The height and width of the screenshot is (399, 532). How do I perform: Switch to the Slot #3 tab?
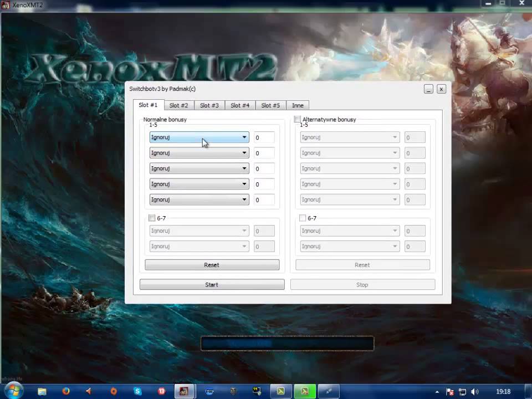[x=209, y=105]
